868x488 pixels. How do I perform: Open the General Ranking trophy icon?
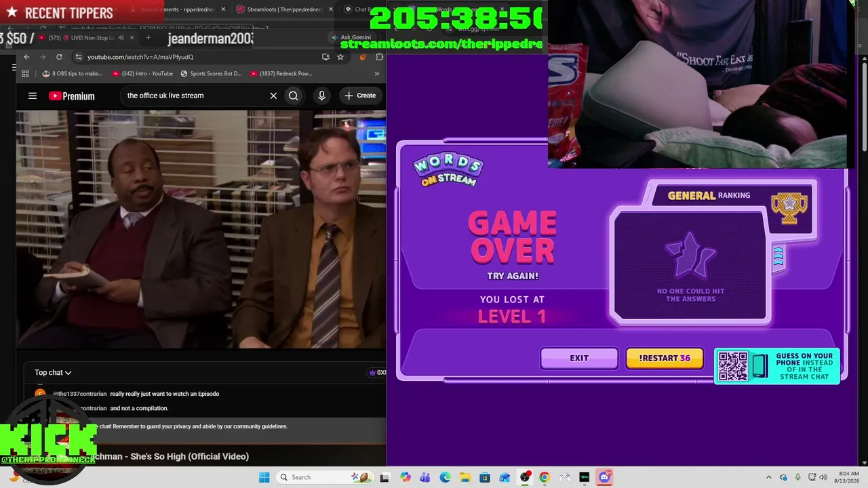click(789, 207)
